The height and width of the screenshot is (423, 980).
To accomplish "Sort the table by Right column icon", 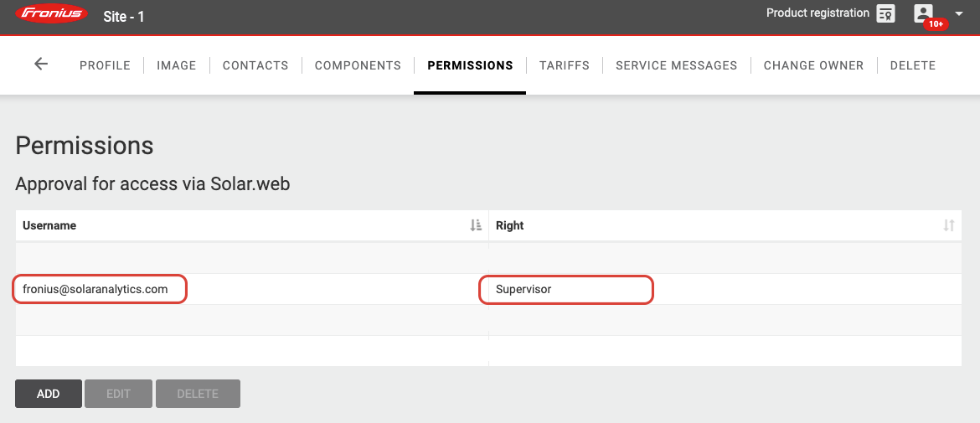I will coord(949,225).
